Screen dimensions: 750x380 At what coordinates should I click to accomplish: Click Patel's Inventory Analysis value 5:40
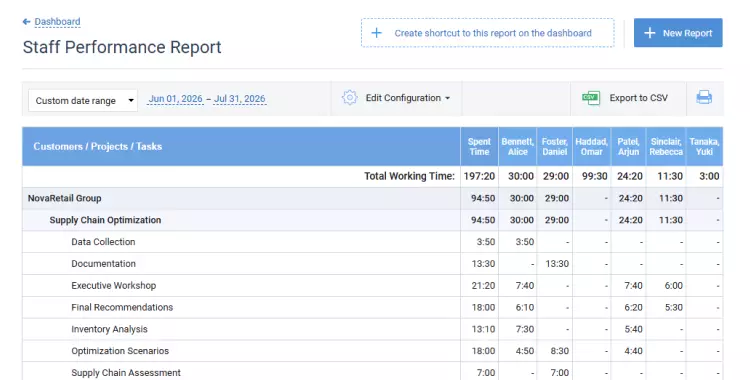click(x=633, y=329)
